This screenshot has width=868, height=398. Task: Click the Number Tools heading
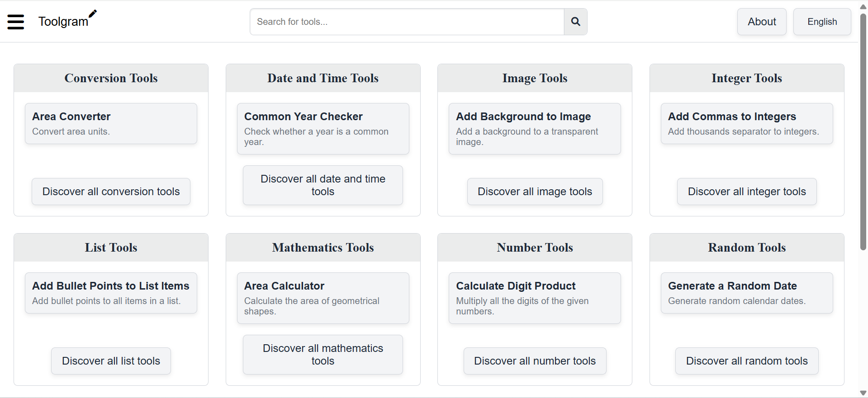point(535,248)
